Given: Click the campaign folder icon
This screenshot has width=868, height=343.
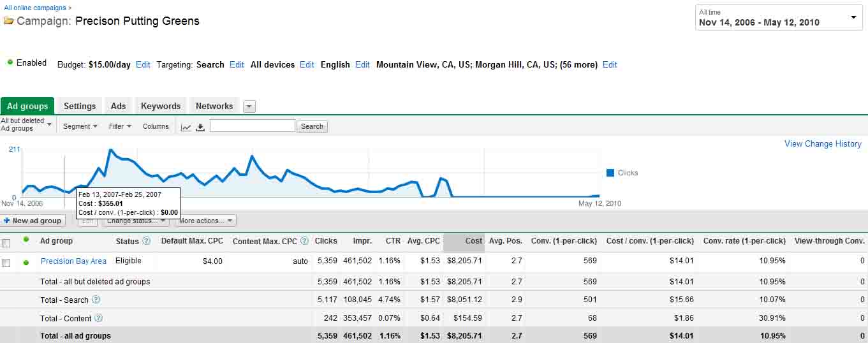Looking at the screenshot, I should (8, 21).
